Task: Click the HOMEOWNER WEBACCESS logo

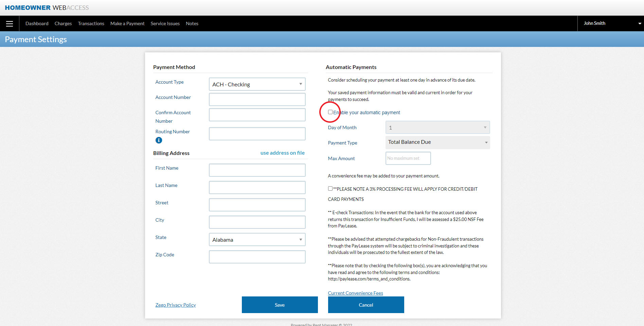Action: [47, 7]
